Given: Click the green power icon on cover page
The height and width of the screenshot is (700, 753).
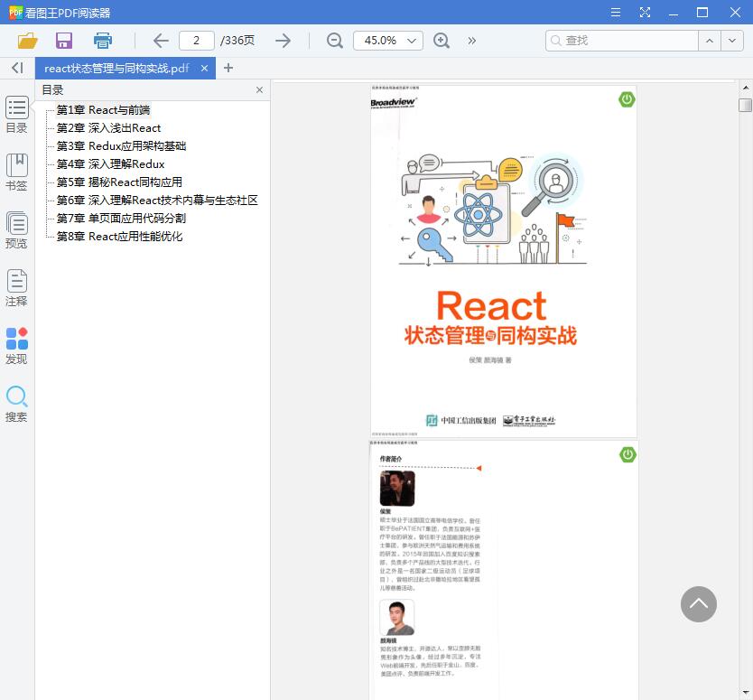Looking at the screenshot, I should (x=627, y=99).
